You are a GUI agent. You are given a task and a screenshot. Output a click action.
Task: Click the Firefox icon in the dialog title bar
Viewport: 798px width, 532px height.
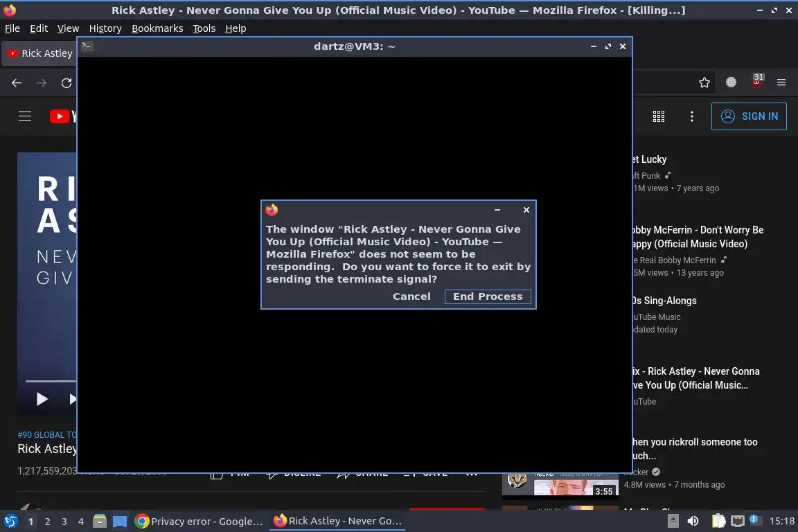point(272,210)
